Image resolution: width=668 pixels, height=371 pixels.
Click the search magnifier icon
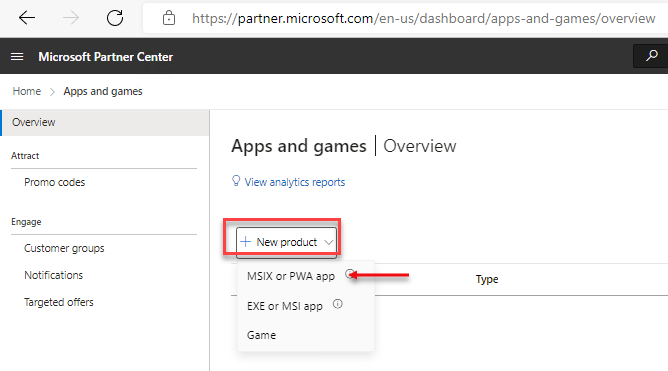coord(651,56)
